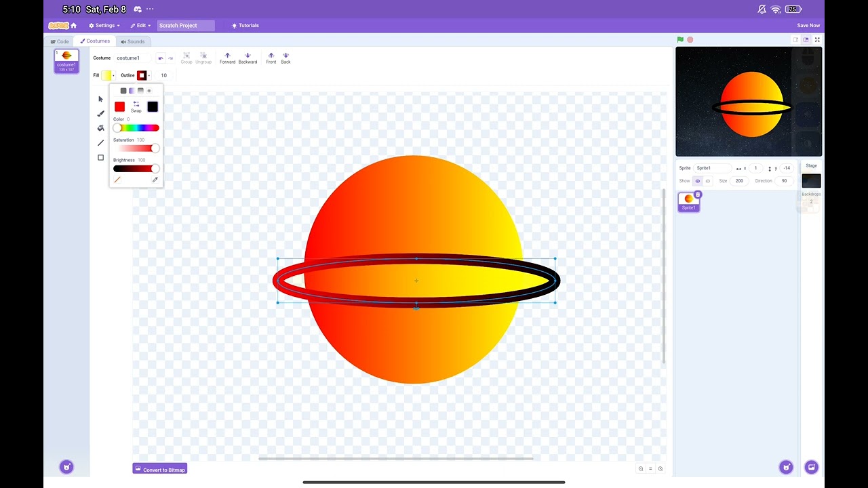Select the Rectangle tool
Viewport: 868px width, 488px height.
coord(100,158)
